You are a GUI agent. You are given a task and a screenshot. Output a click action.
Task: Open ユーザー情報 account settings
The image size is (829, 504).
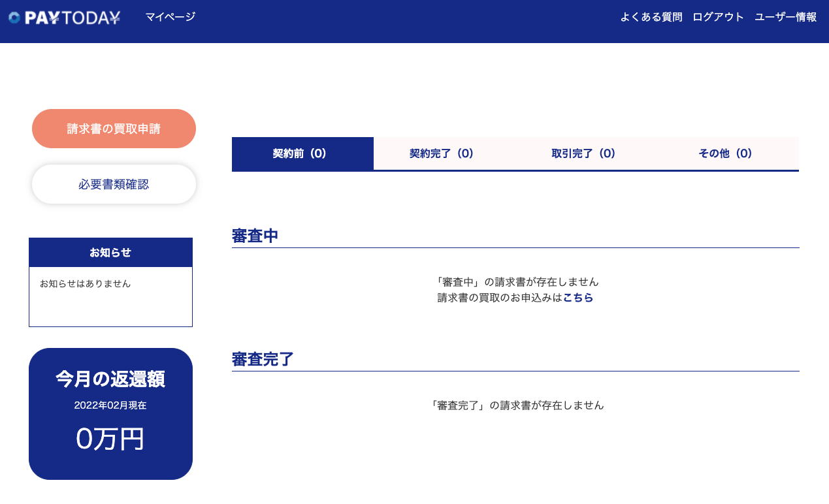[785, 17]
